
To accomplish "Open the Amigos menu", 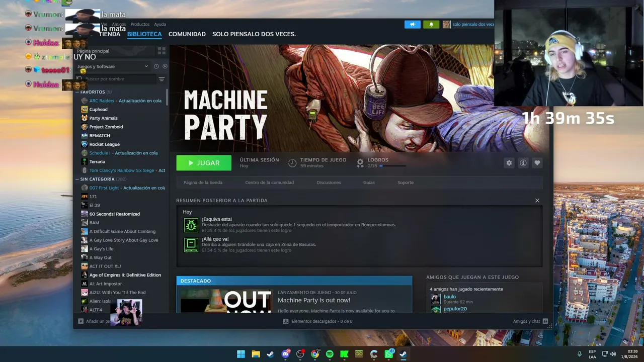I will tap(119, 24).
